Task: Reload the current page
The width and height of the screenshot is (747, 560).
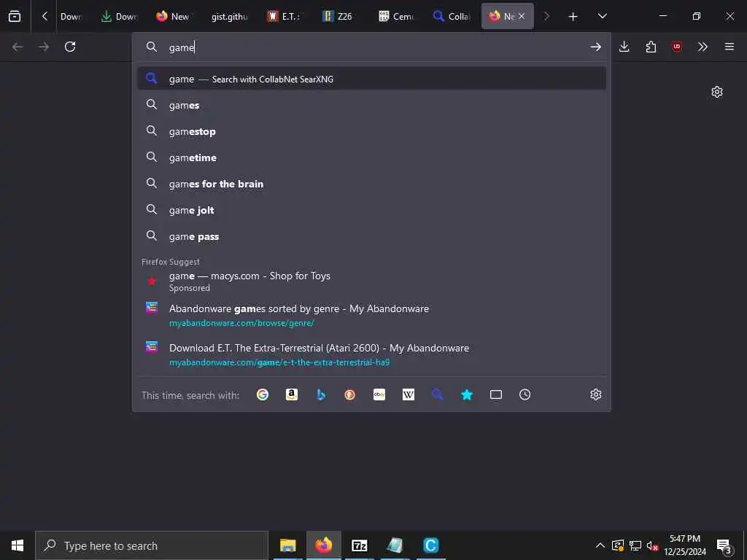Action: pyautogui.click(x=70, y=47)
